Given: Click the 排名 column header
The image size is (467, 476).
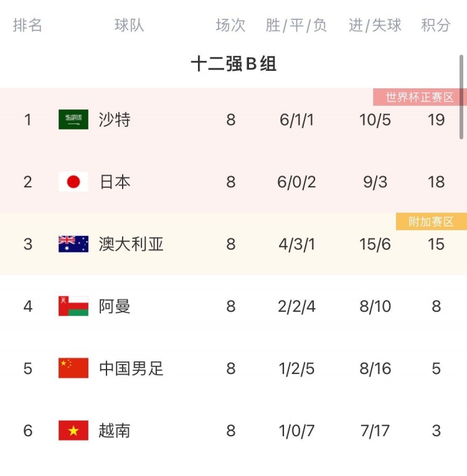Looking at the screenshot, I should (x=27, y=25).
